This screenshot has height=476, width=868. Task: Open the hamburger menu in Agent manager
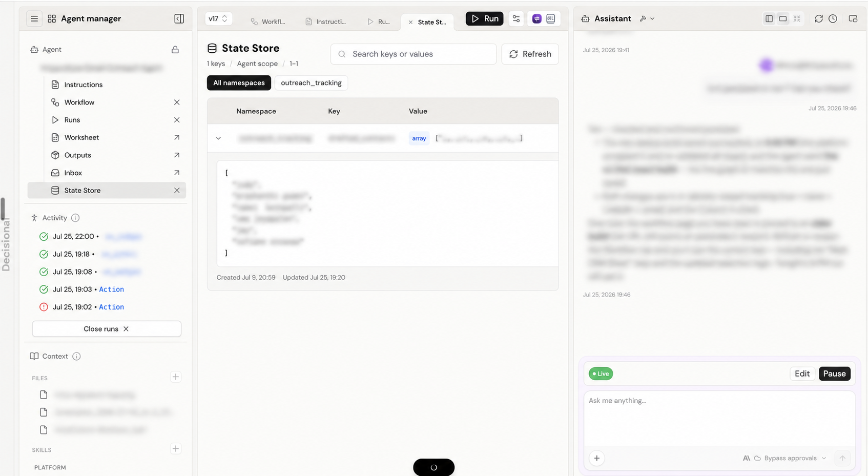[x=34, y=18]
